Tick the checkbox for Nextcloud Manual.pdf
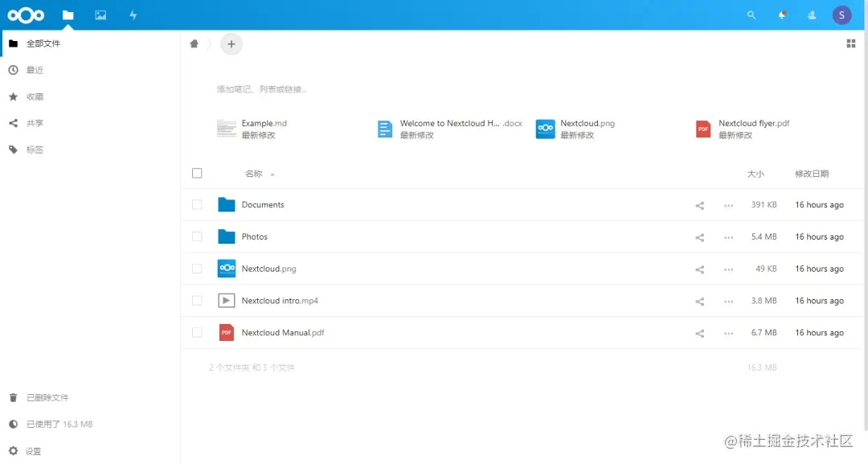Viewport: 868px width, 464px height. pos(197,333)
